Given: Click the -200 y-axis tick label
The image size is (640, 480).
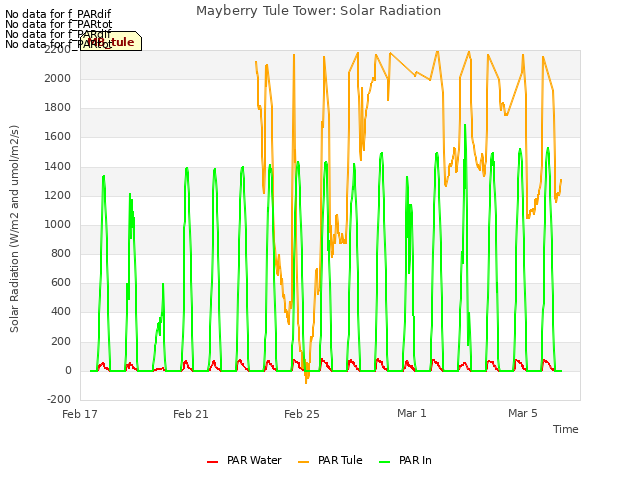Looking at the screenshot, I should pos(59,399).
